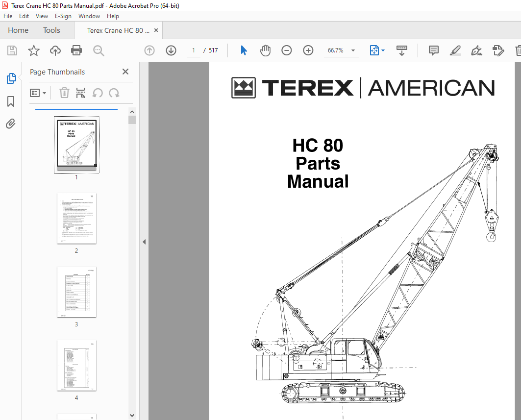Open the Attachments paperclip icon
Viewport: 521px width, 420px height.
[x=11, y=124]
